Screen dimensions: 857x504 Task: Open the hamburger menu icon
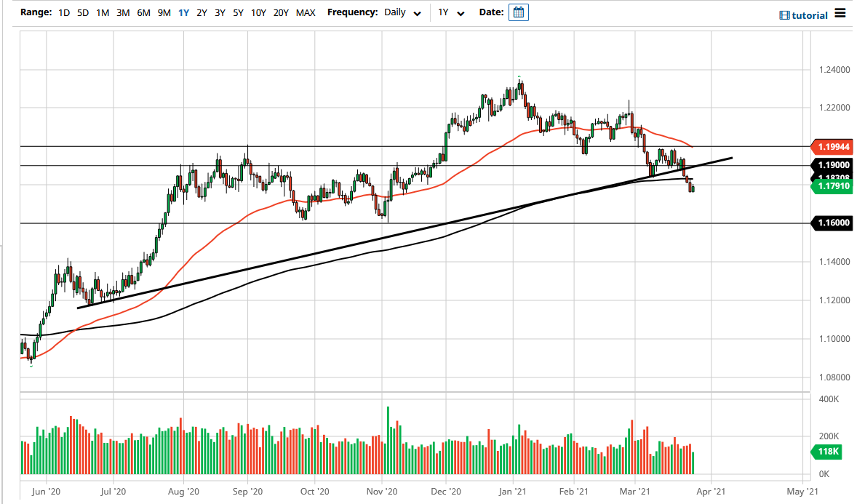coord(840,13)
